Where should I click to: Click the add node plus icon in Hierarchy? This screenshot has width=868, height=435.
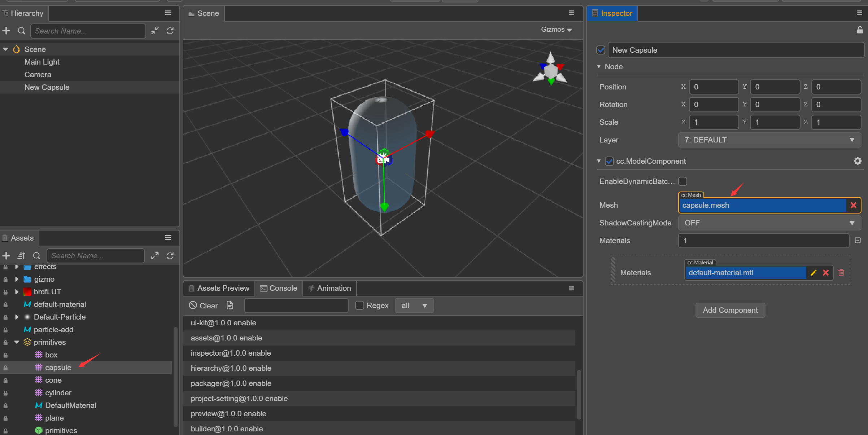click(x=6, y=31)
